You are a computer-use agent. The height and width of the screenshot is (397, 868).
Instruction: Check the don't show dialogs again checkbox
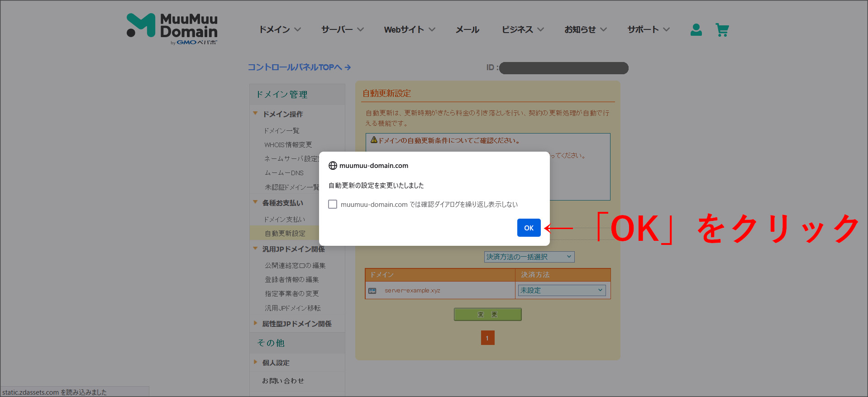(x=333, y=204)
